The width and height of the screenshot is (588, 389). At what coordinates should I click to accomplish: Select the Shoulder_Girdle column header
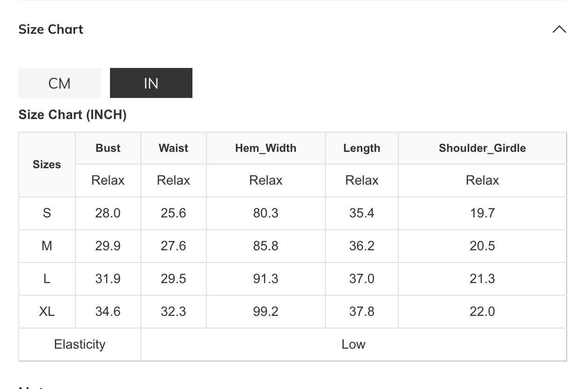tap(482, 148)
